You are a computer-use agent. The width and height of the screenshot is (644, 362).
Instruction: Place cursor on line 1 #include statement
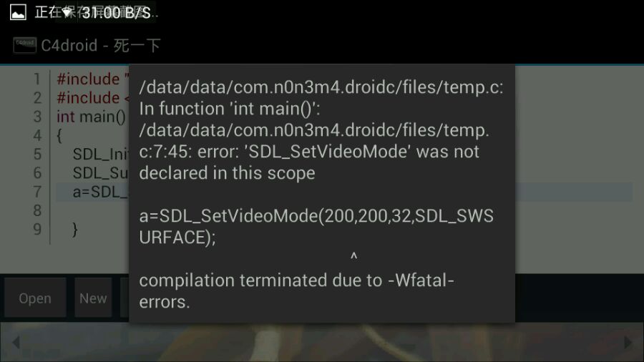[x=93, y=79]
